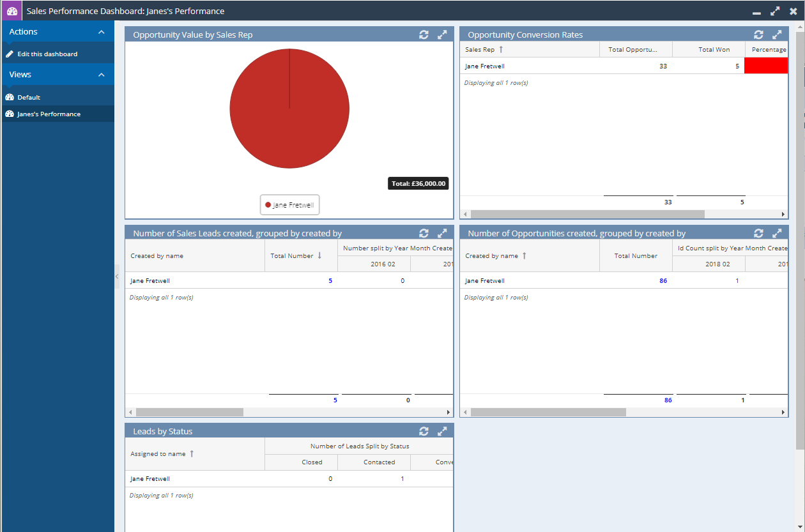Collapse the left sidebar using splitter arrow
The width and height of the screenshot is (805, 532).
point(117,276)
